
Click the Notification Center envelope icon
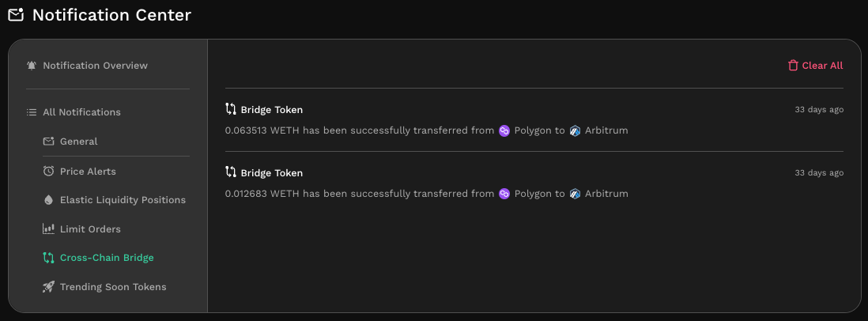click(x=16, y=15)
